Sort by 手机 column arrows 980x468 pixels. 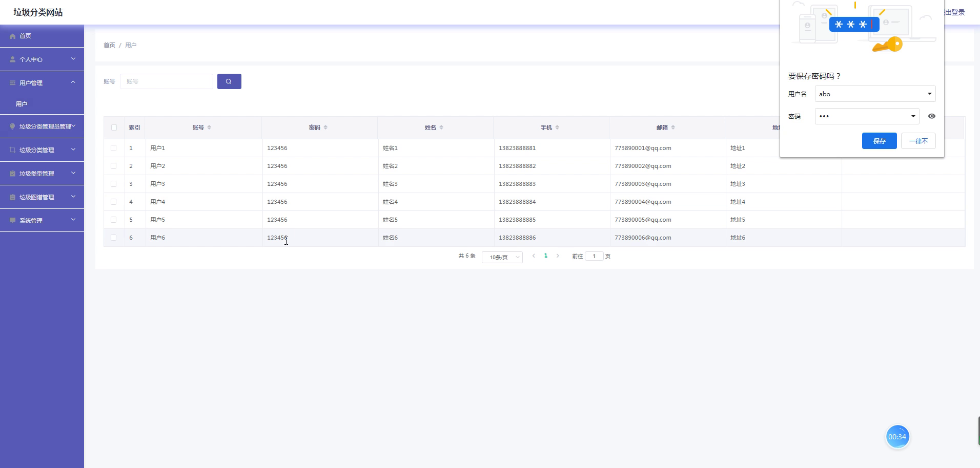pyautogui.click(x=557, y=127)
